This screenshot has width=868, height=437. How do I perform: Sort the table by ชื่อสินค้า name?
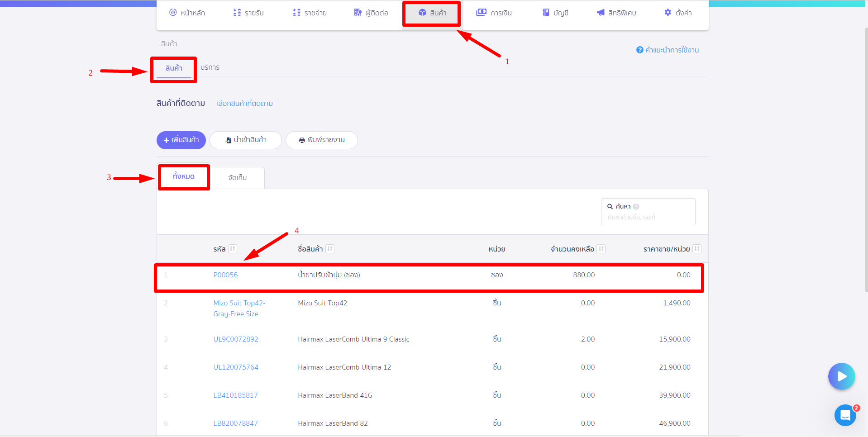330,249
